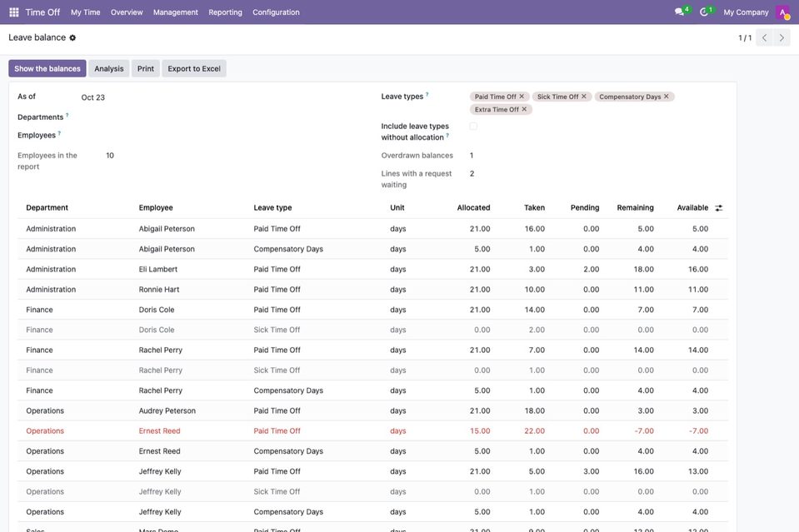Click Show the balances button
Screen dimensions: 799x532
pyautogui.click(x=47, y=69)
